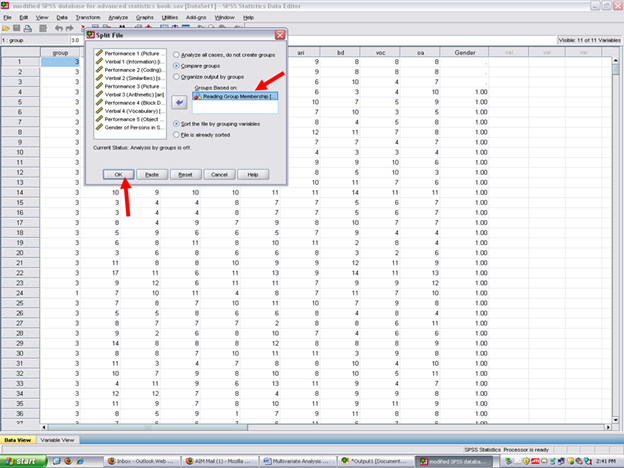
Task: Click the Reset button in dialog
Action: pyautogui.click(x=185, y=173)
